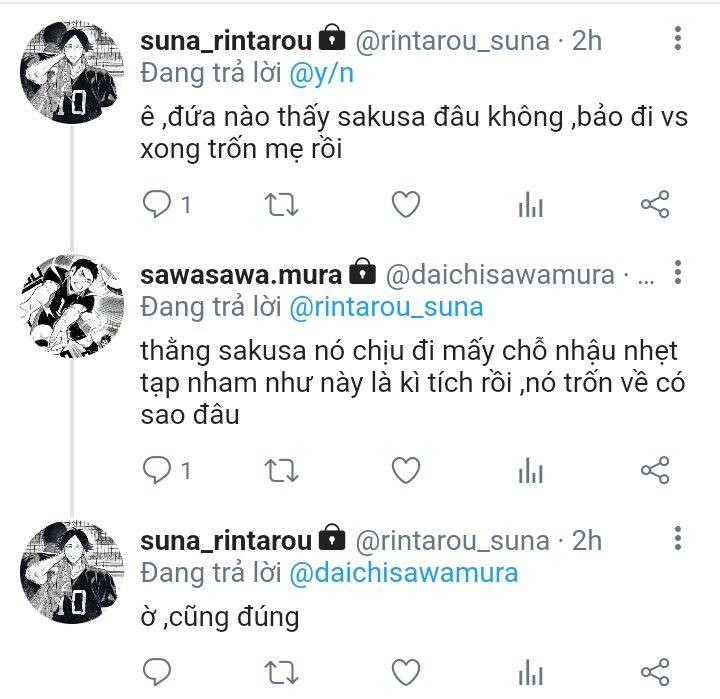
Task: Open the @daichisawamura mention link
Action: pyautogui.click(x=403, y=573)
